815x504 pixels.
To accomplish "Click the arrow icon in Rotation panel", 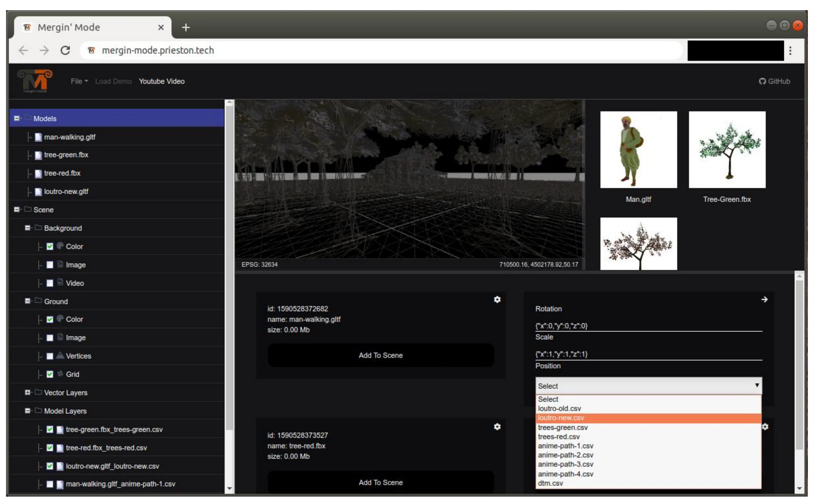I will [x=764, y=300].
